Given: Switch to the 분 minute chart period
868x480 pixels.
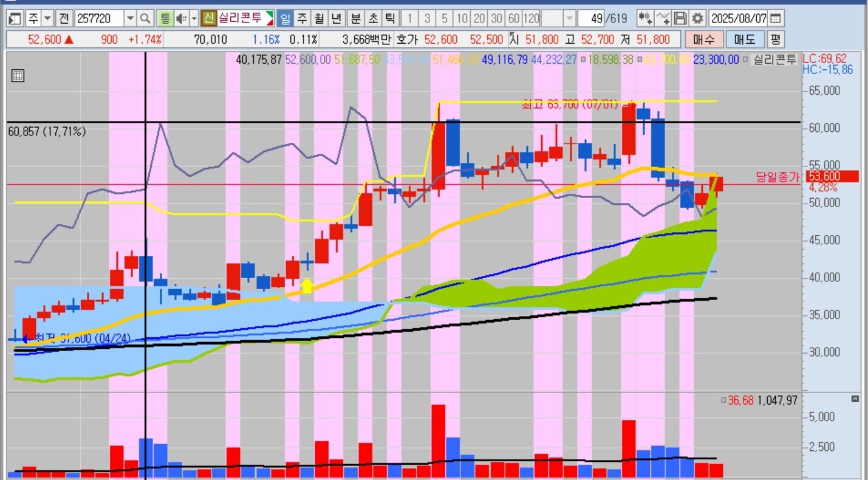Looking at the screenshot, I should point(356,18).
